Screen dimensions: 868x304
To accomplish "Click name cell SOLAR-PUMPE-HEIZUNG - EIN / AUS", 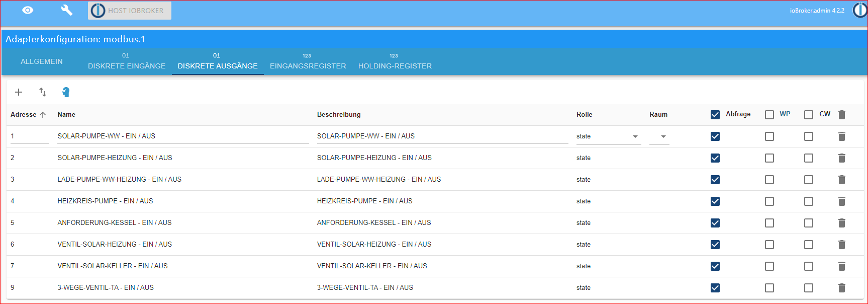I will point(115,158).
